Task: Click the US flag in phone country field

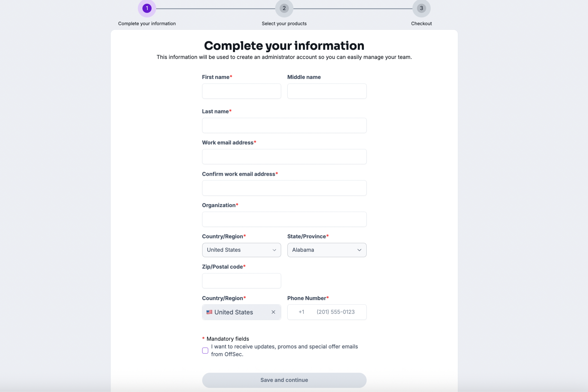Action: (x=209, y=312)
